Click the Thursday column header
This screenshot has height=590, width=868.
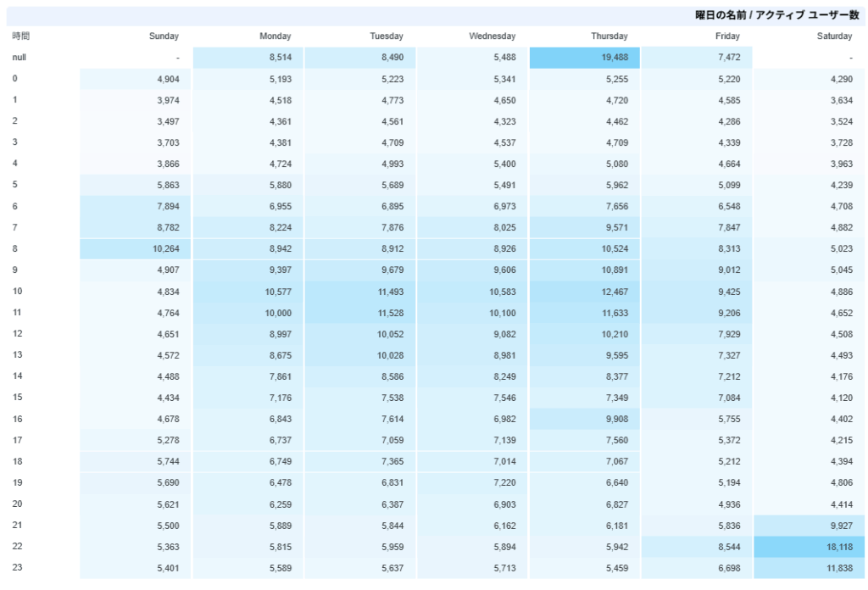(609, 36)
